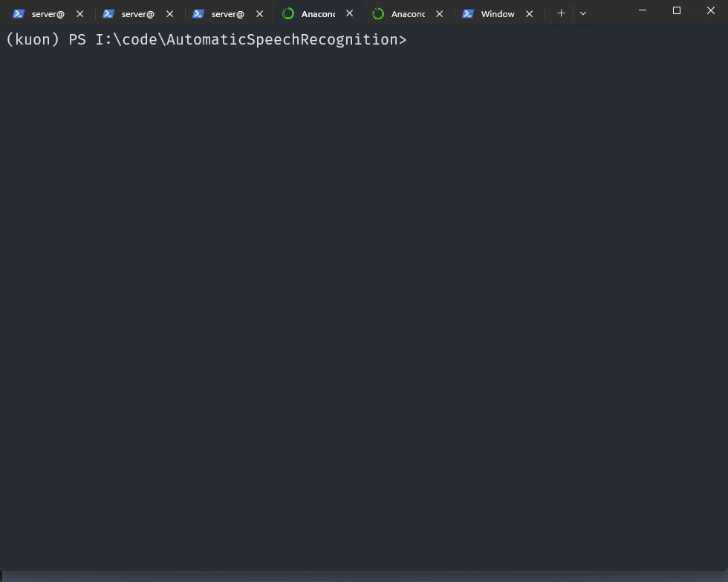Switch to the third server@ tab
The height and width of the screenshot is (582, 728).
pyautogui.click(x=227, y=14)
